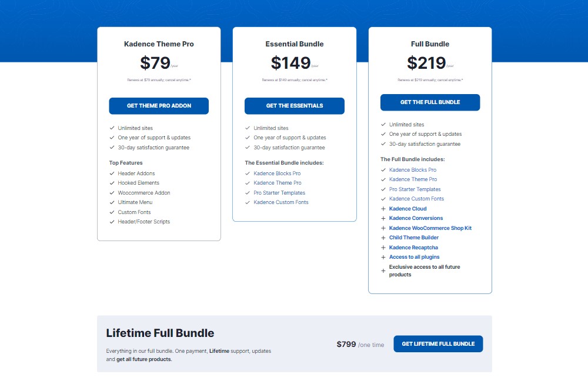588x384 pixels.
Task: Click the GET LIFETIME FULL BUNDLE button
Action: click(438, 343)
